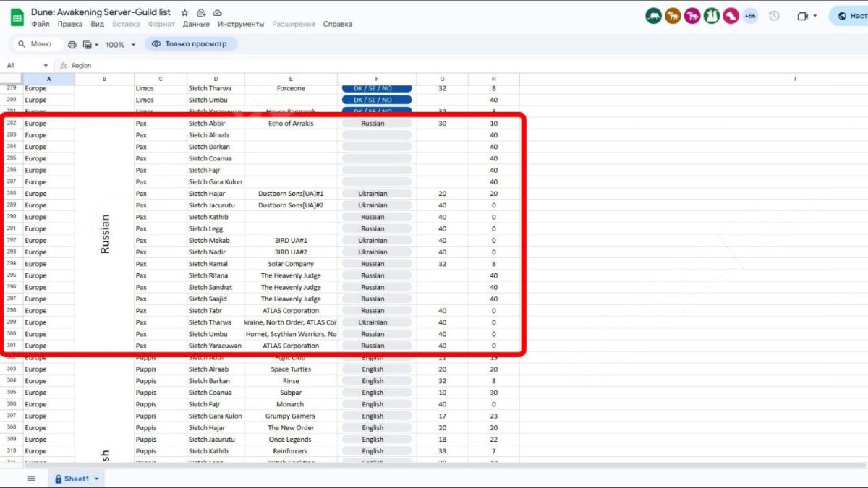Open the Меню search box
Screen dimensions: 868x488
(x=37, y=44)
